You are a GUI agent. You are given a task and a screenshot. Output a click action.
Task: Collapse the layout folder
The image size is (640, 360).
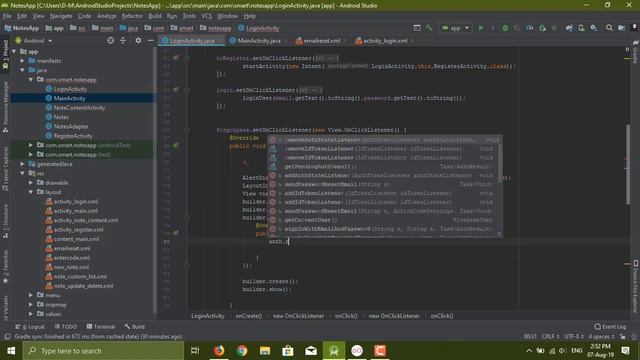coord(31,192)
